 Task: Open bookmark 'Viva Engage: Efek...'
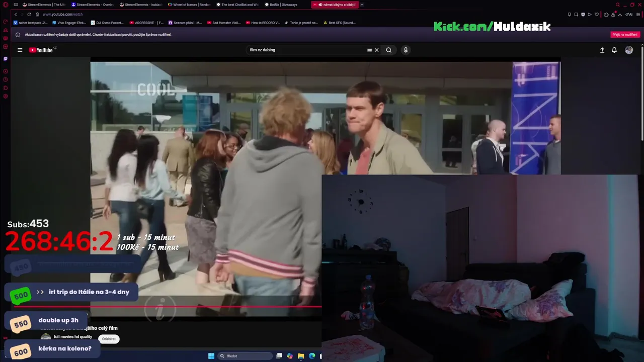[69, 23]
